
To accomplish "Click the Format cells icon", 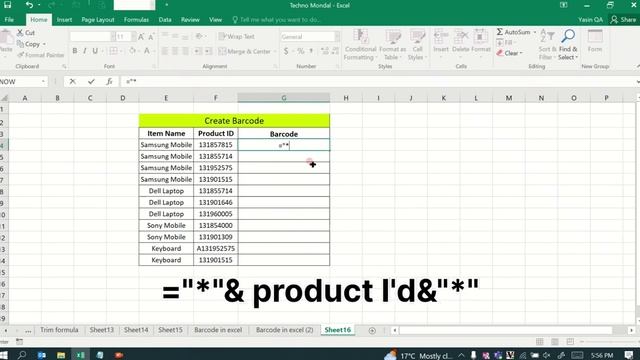I will (x=481, y=37).
